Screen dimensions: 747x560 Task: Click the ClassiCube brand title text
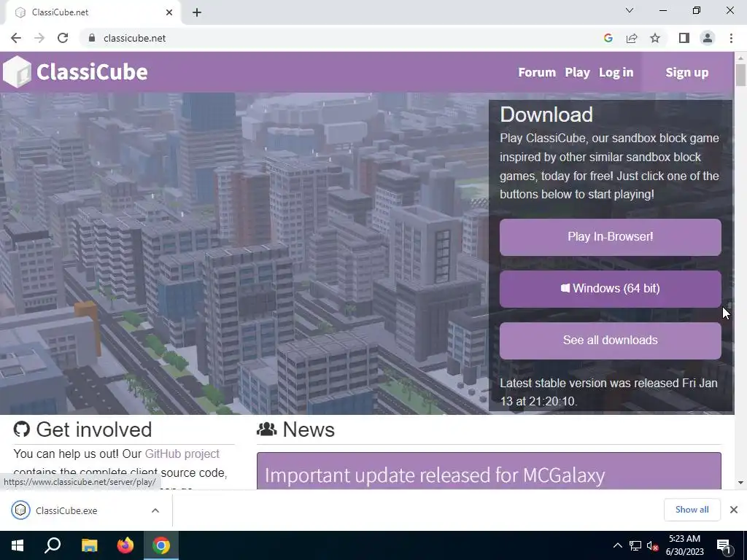pyautogui.click(x=92, y=72)
